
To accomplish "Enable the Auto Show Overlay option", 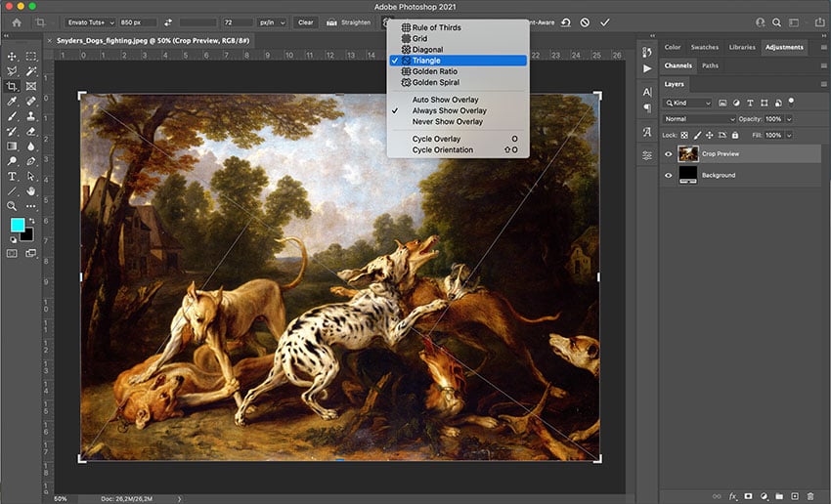I will 447,100.
